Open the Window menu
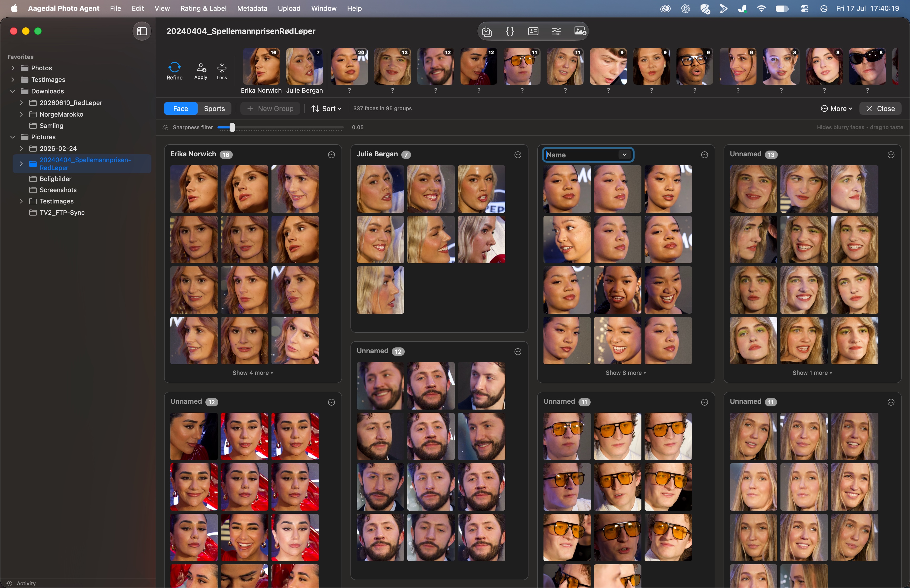The height and width of the screenshot is (588, 910). tap(323, 8)
